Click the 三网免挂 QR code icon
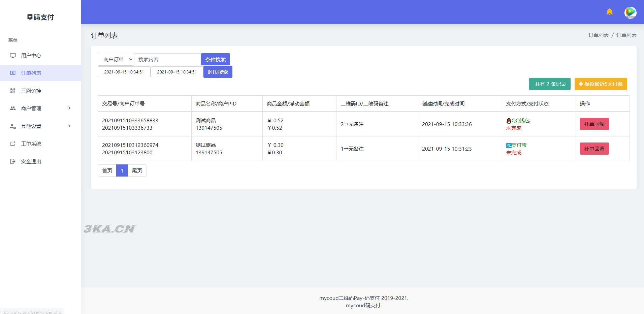 [13, 91]
